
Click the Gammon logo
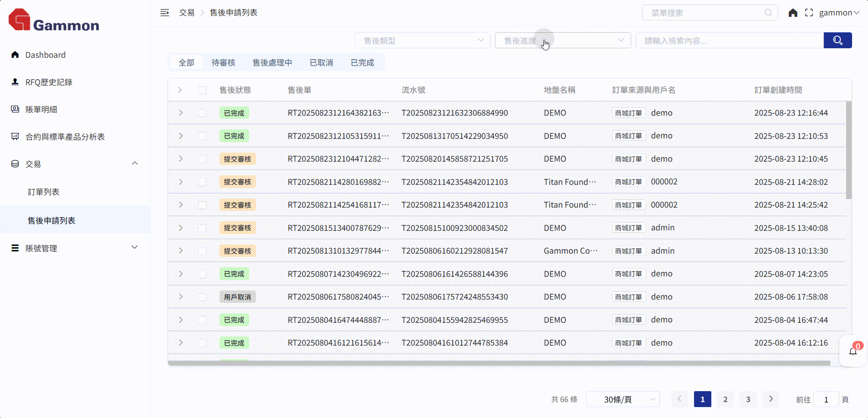(x=54, y=20)
